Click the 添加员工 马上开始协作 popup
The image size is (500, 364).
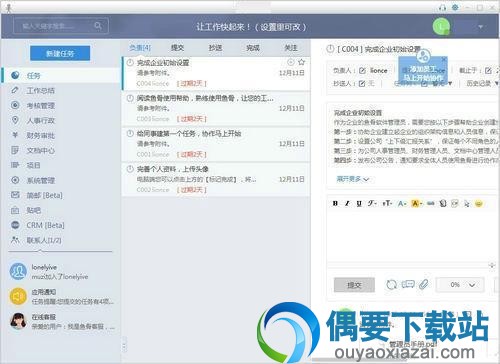pos(423,70)
